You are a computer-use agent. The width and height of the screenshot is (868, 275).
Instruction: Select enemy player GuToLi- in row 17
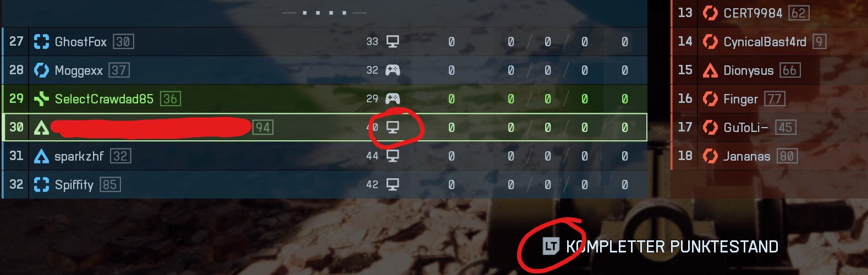pos(770,128)
